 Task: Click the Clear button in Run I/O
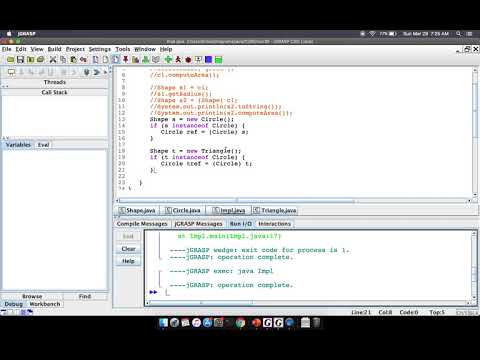(x=128, y=249)
